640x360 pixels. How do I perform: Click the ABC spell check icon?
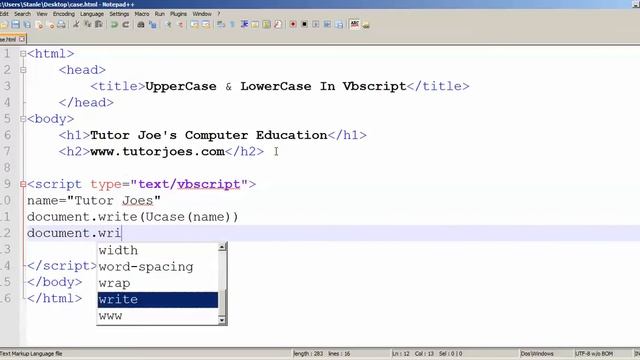point(355,24)
